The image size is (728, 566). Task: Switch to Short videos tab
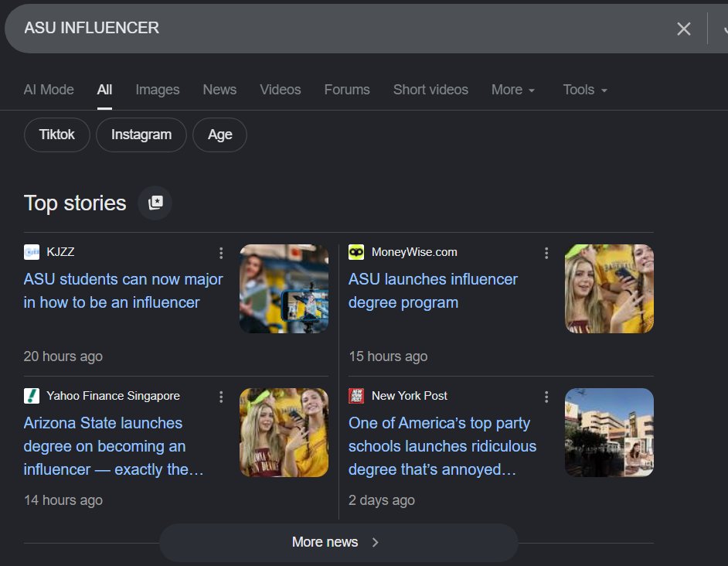coord(430,90)
